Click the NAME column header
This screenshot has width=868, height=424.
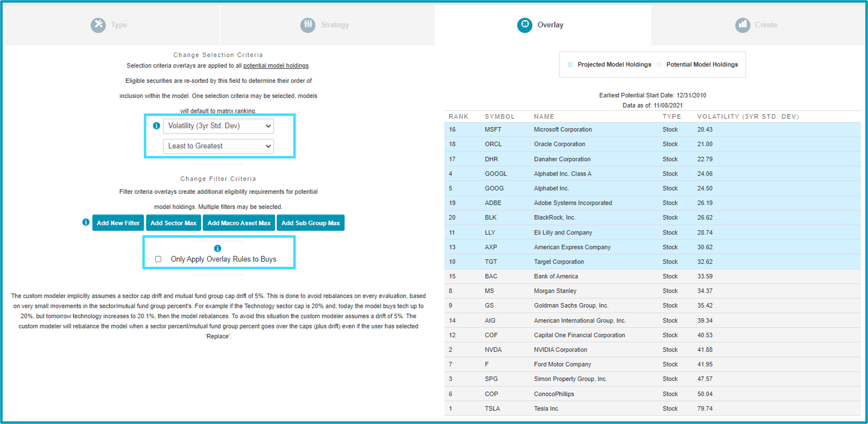(544, 117)
